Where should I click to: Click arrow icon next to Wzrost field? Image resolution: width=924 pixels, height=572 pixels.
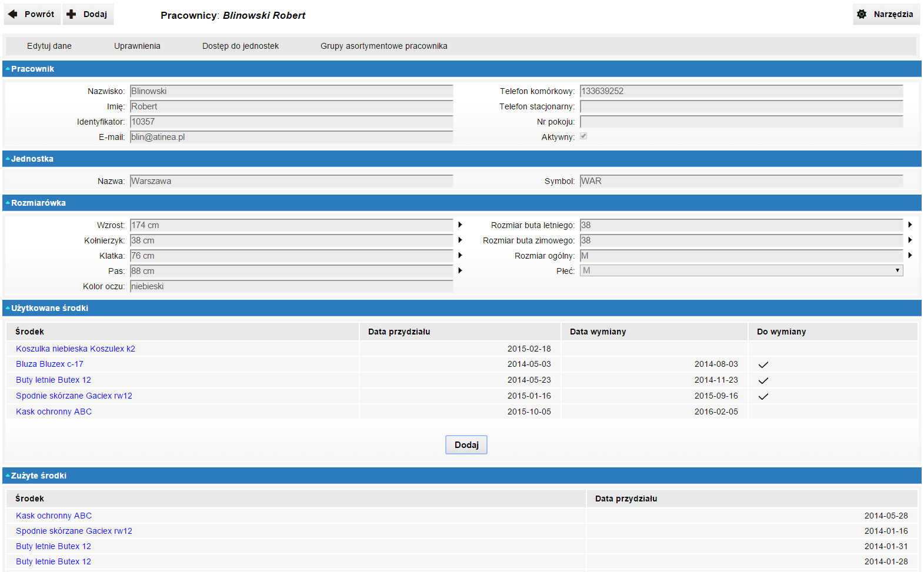[x=460, y=225]
